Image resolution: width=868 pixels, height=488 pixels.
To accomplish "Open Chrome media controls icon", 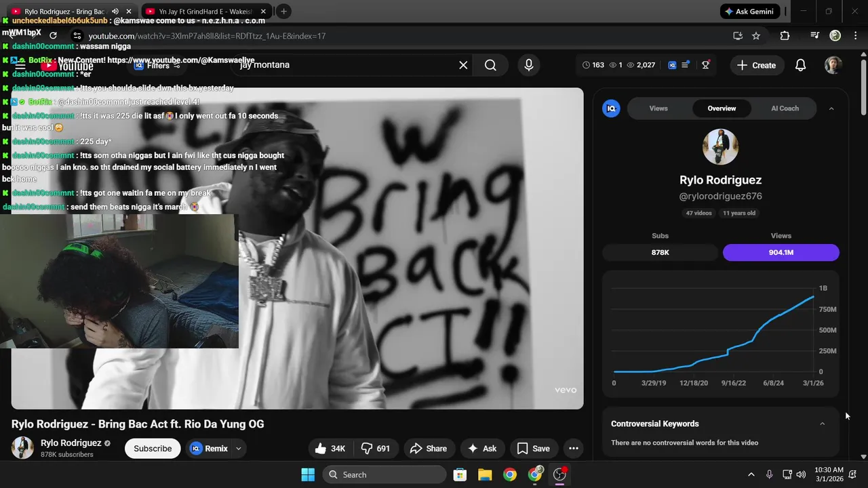I will (815, 36).
